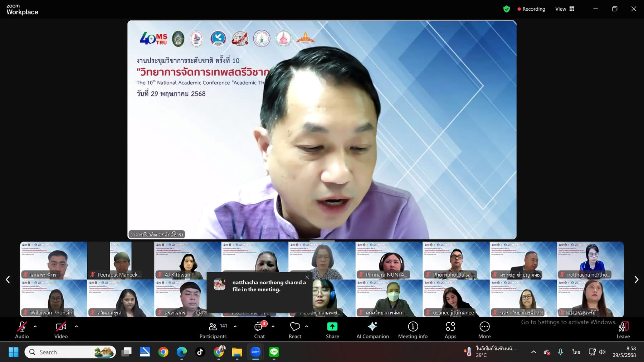Click the encryption shield icon
Image resolution: width=644 pixels, height=362 pixels.
point(506,9)
